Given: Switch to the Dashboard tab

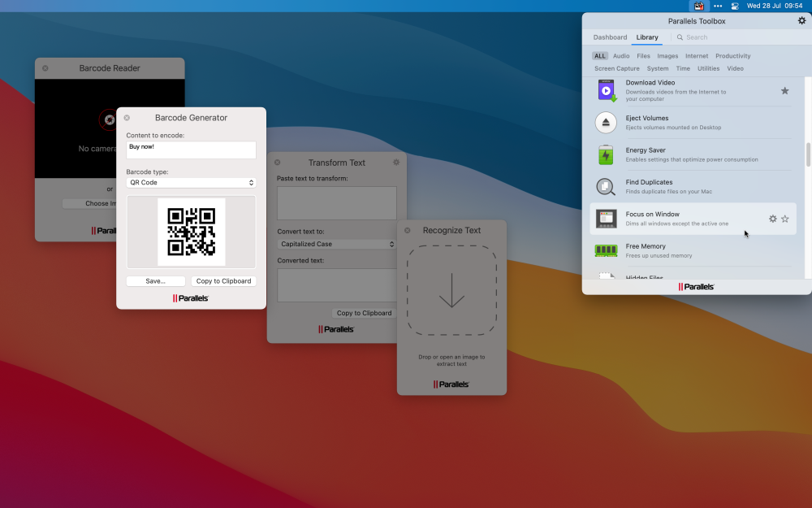Looking at the screenshot, I should point(610,37).
